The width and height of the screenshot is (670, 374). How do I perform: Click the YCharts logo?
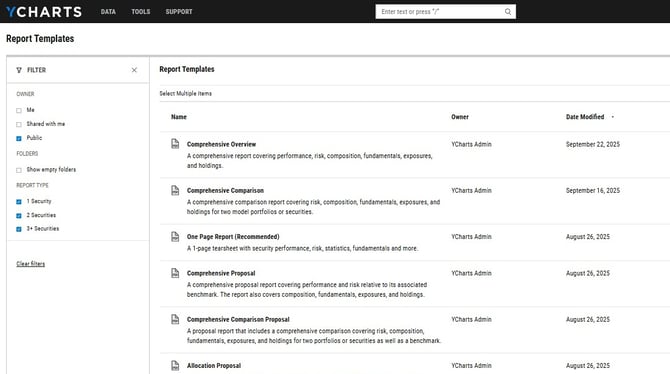[44, 12]
